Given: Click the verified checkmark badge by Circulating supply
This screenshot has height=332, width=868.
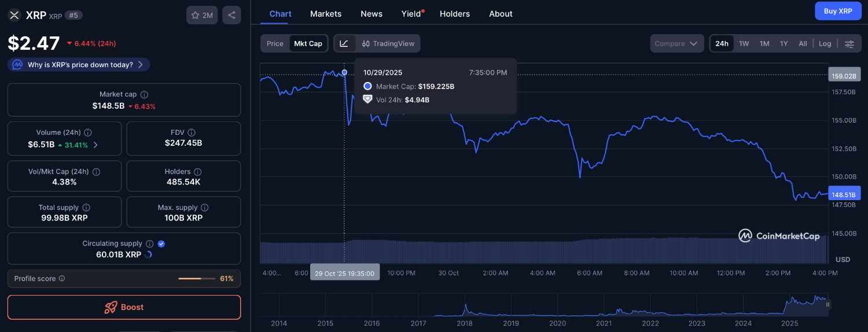Looking at the screenshot, I should click(x=161, y=244).
